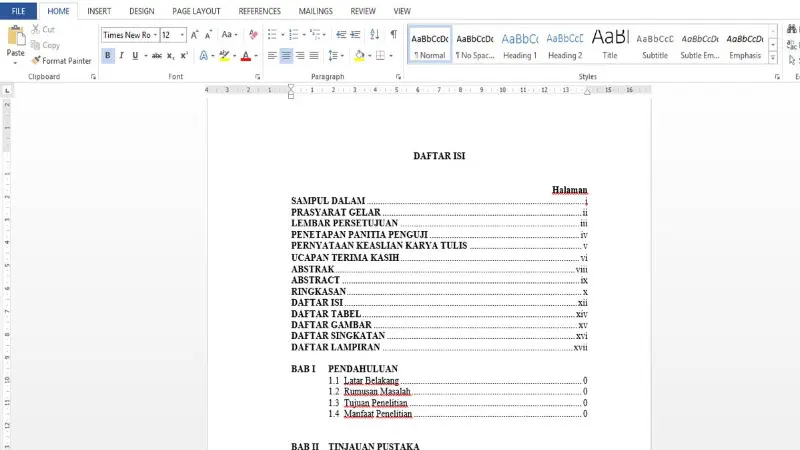This screenshot has height=450, width=800.
Task: Clear all formatting eraser icon
Action: [253, 35]
